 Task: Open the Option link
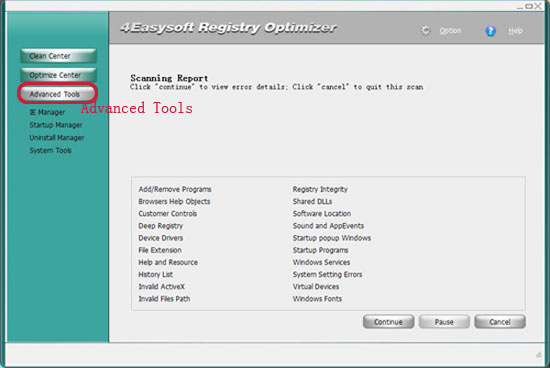450,31
